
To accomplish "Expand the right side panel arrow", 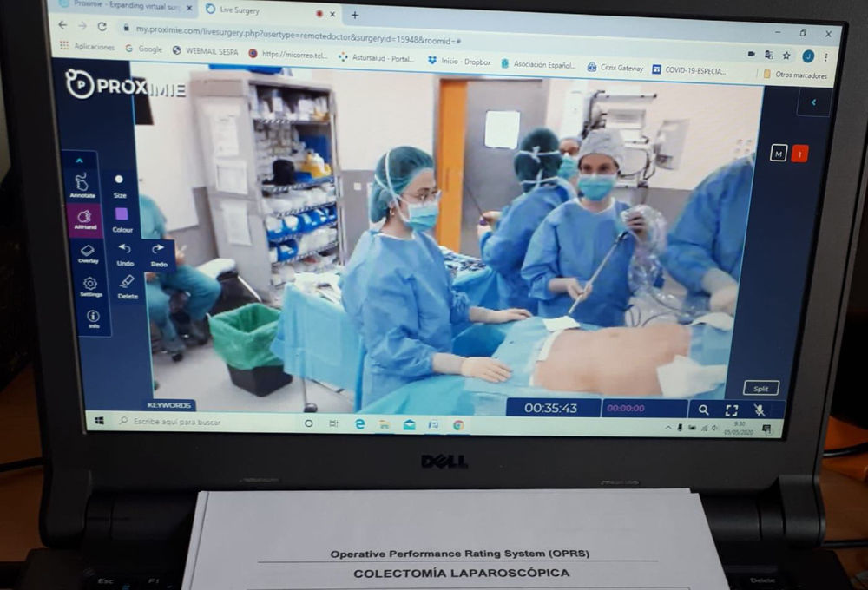I will [813, 102].
